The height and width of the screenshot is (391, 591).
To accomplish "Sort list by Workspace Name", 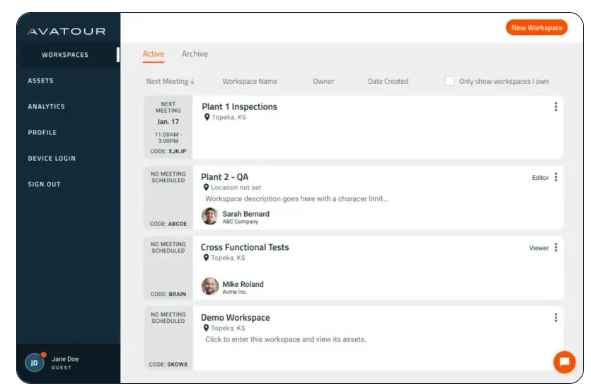I will [250, 81].
